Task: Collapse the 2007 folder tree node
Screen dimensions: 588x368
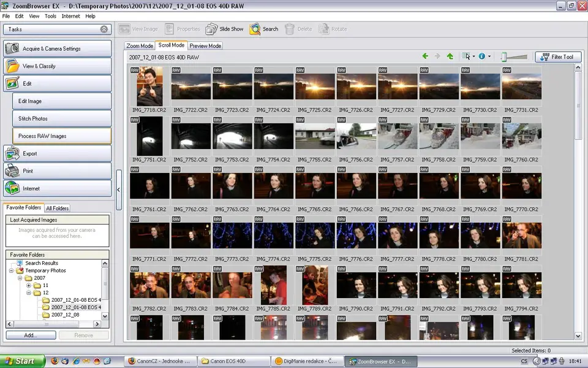Action: coord(20,278)
